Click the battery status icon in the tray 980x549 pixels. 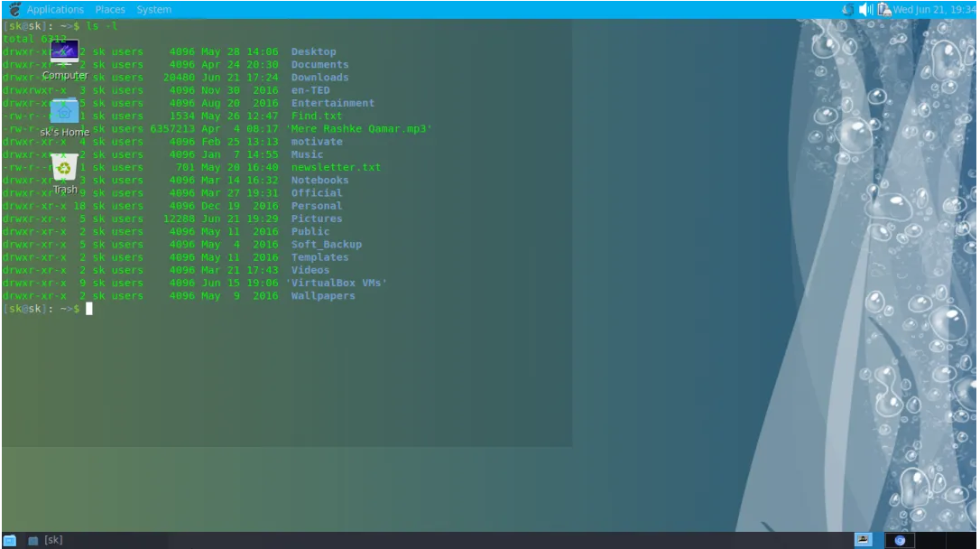880,9
